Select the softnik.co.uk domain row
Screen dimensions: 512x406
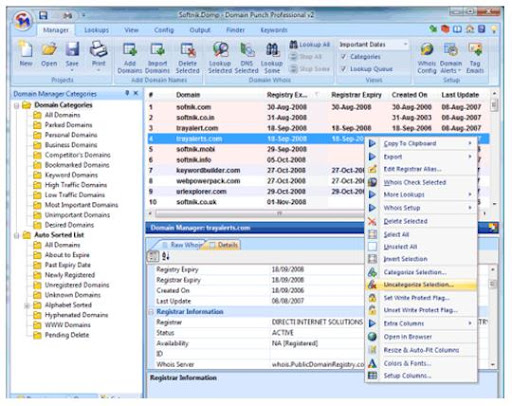(257, 202)
